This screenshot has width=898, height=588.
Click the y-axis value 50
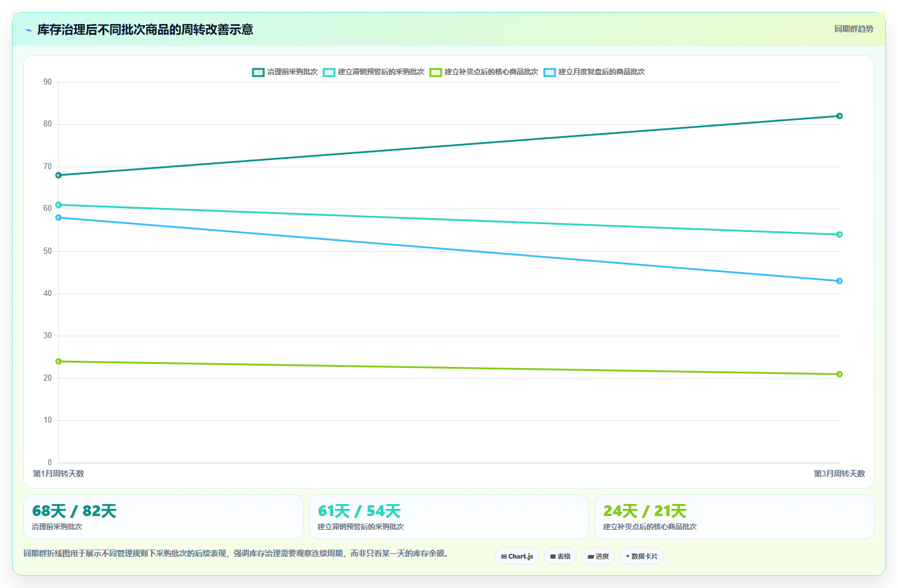pyautogui.click(x=47, y=251)
